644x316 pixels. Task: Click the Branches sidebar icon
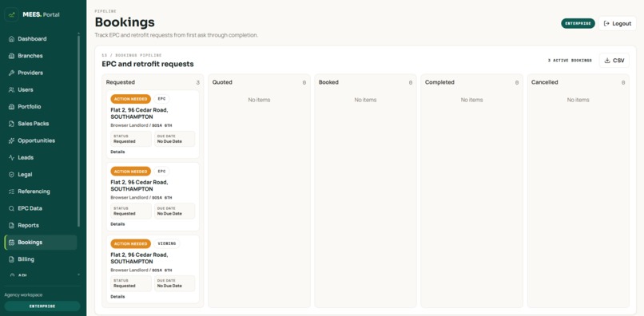tap(11, 56)
